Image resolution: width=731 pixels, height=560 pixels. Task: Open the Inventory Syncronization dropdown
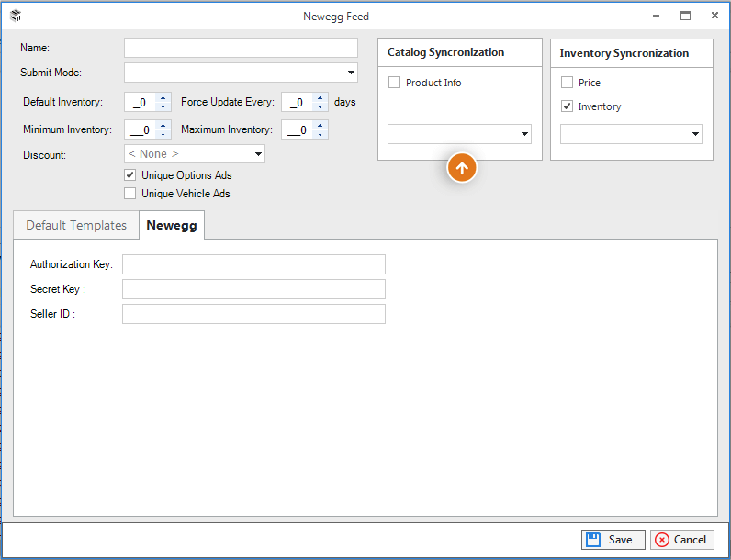631,134
